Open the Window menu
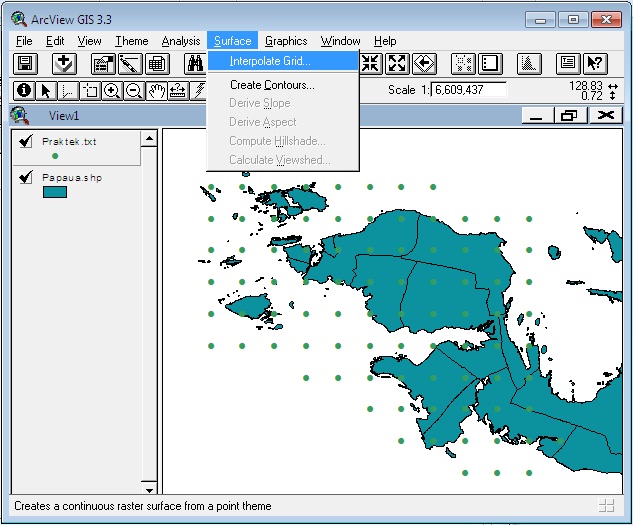Viewport: 633px width, 525px height. [340, 41]
